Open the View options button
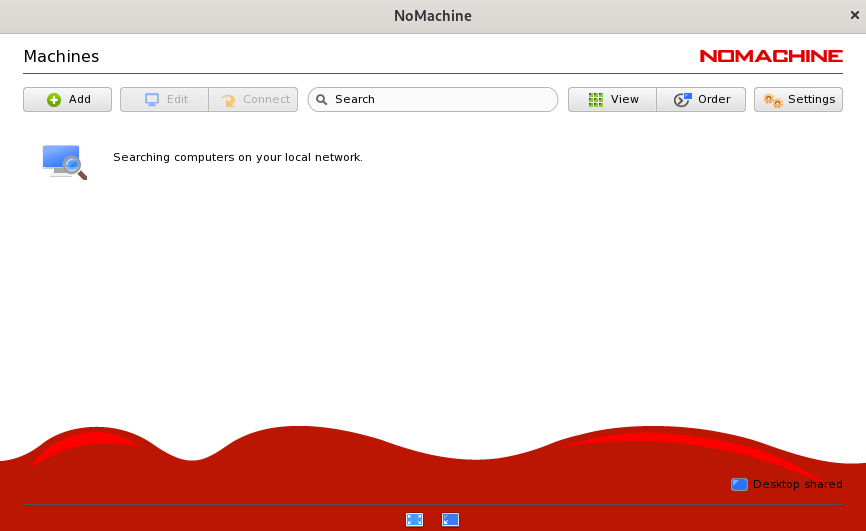The height and width of the screenshot is (531, 866). click(612, 99)
